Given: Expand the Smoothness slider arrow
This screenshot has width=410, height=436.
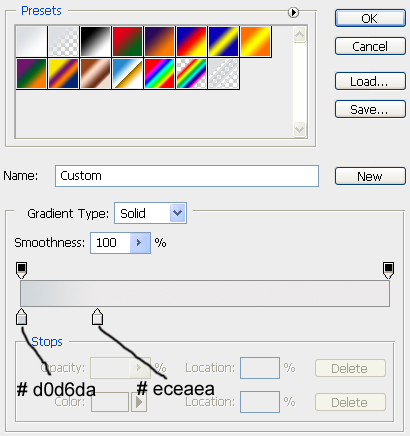Looking at the screenshot, I should point(140,243).
